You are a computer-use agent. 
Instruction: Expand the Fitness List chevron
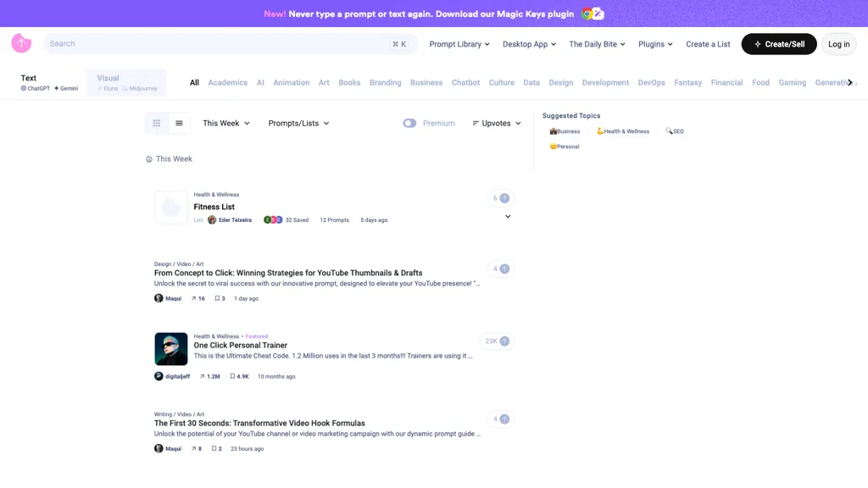pyautogui.click(x=508, y=217)
